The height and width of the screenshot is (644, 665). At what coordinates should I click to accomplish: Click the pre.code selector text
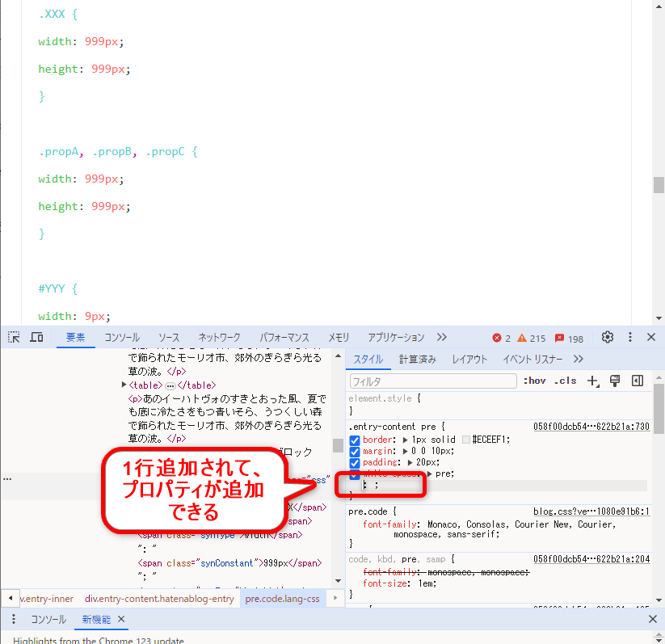coord(368,511)
